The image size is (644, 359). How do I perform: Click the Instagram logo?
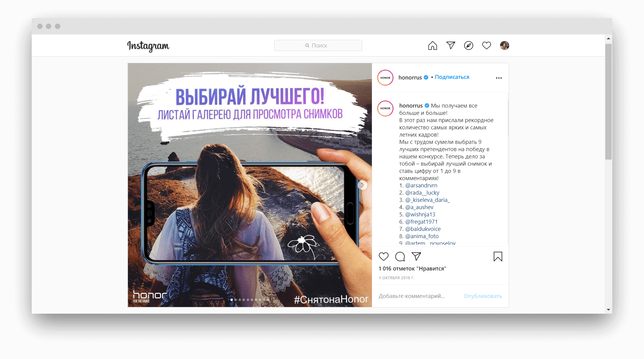148,46
